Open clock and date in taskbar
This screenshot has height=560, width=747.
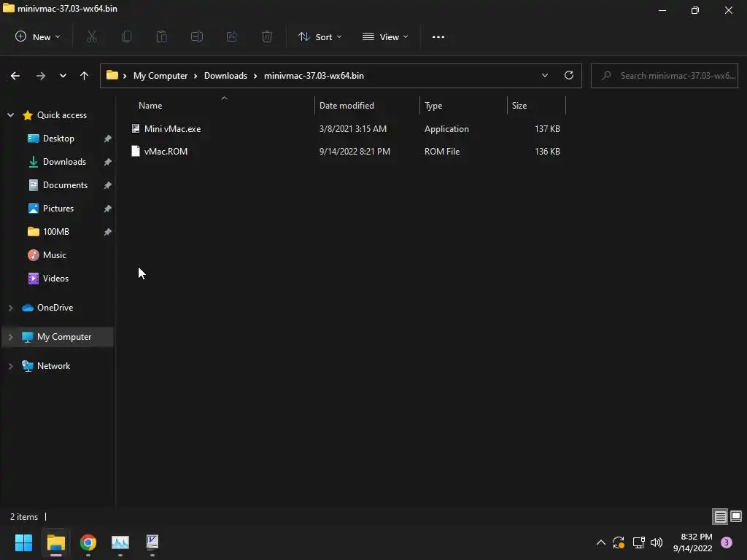(x=693, y=542)
